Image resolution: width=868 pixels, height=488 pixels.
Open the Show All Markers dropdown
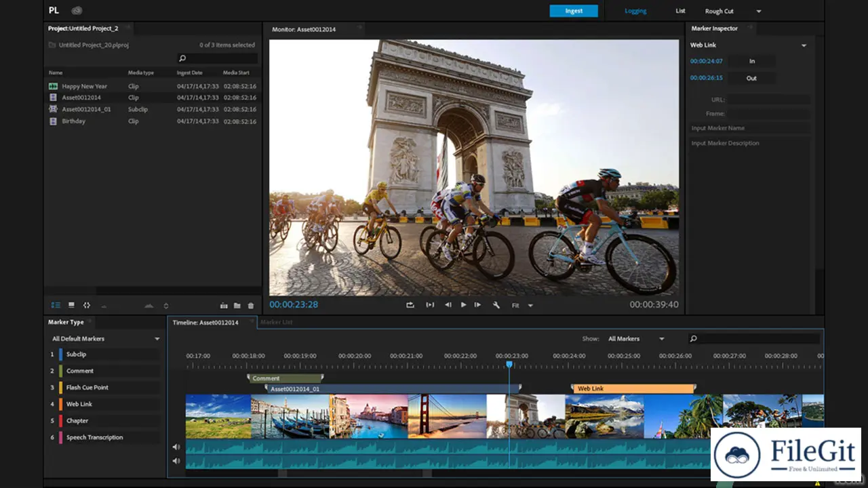[662, 339]
